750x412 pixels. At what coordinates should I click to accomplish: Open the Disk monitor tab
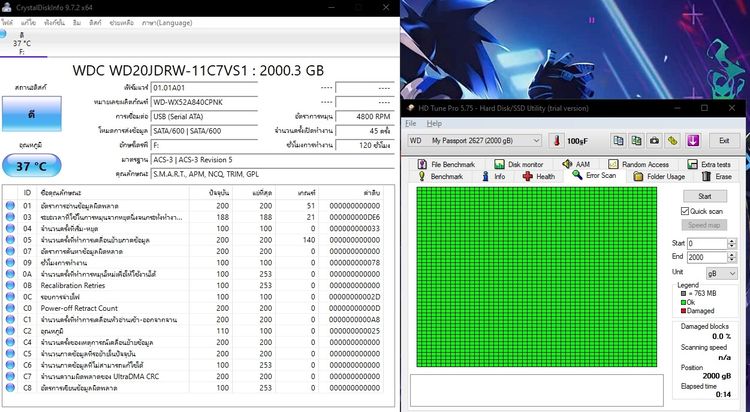518,164
